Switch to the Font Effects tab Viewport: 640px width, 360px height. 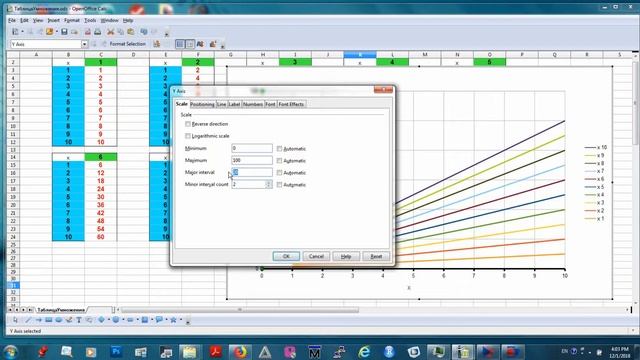pos(291,104)
